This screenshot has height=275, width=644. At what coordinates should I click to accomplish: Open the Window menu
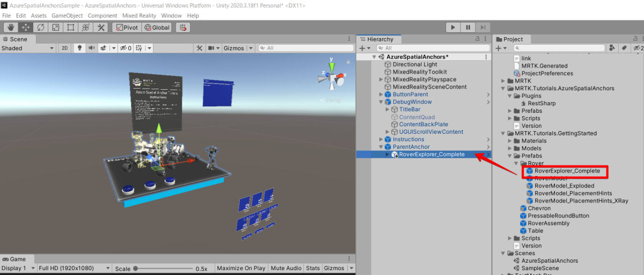(x=171, y=16)
